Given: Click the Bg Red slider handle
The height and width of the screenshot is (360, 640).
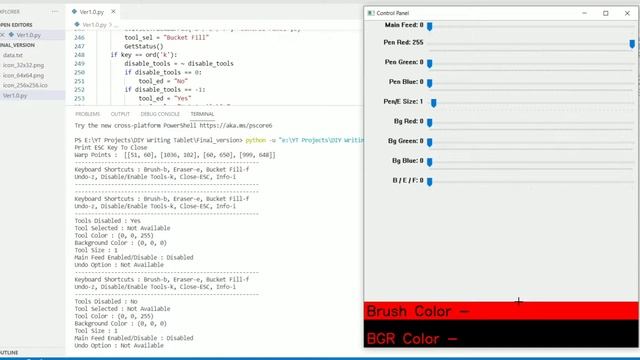Looking at the screenshot, I should (429, 122).
